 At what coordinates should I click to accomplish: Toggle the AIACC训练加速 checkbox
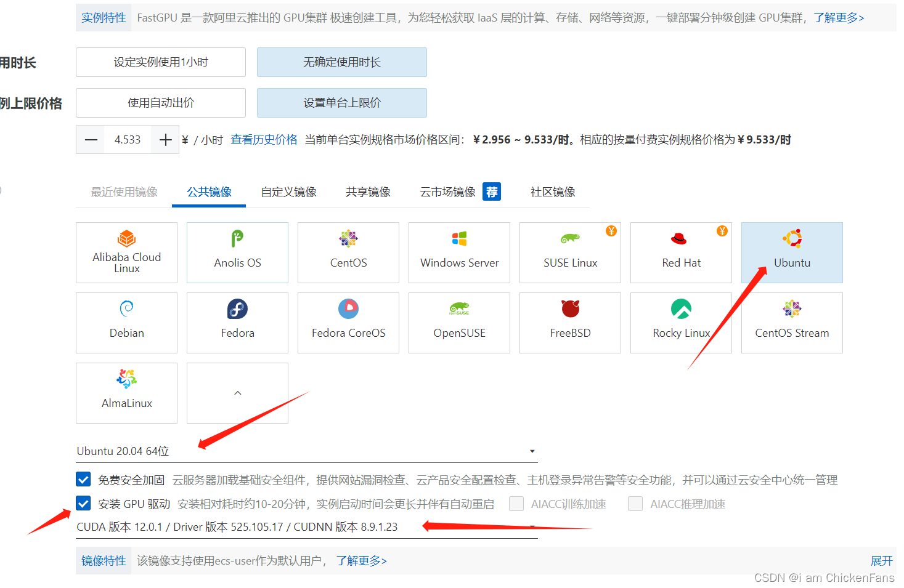tap(516, 504)
